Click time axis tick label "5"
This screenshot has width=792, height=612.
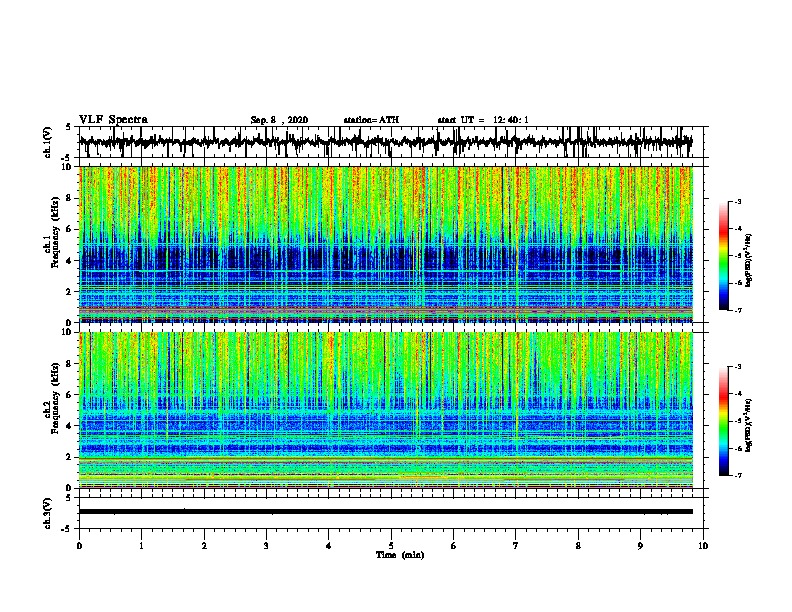[x=391, y=546]
